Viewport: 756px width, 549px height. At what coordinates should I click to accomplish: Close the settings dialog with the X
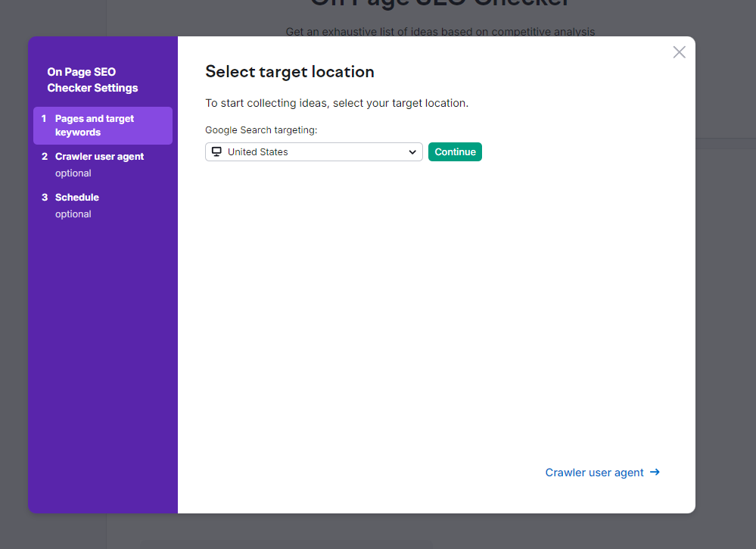679,52
